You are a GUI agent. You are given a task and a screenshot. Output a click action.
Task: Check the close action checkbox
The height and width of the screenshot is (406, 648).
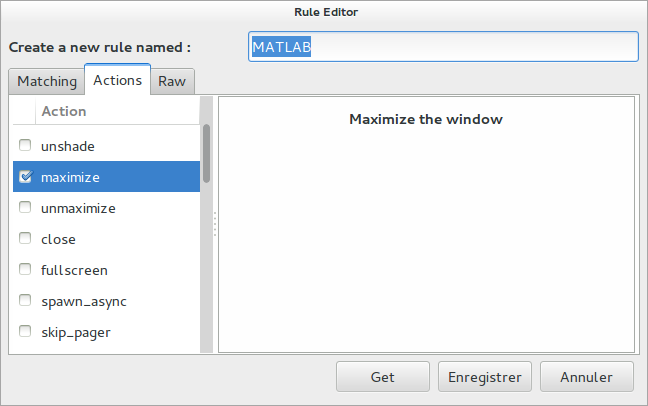pos(26,240)
